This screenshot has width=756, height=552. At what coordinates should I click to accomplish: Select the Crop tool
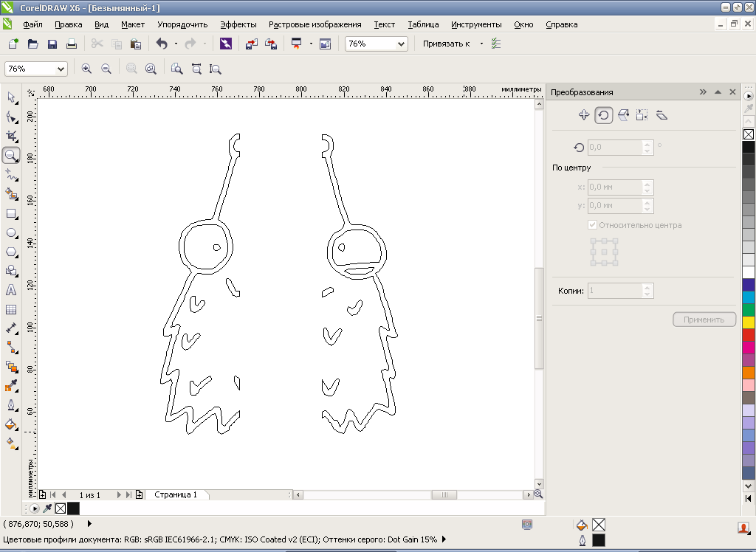click(11, 137)
